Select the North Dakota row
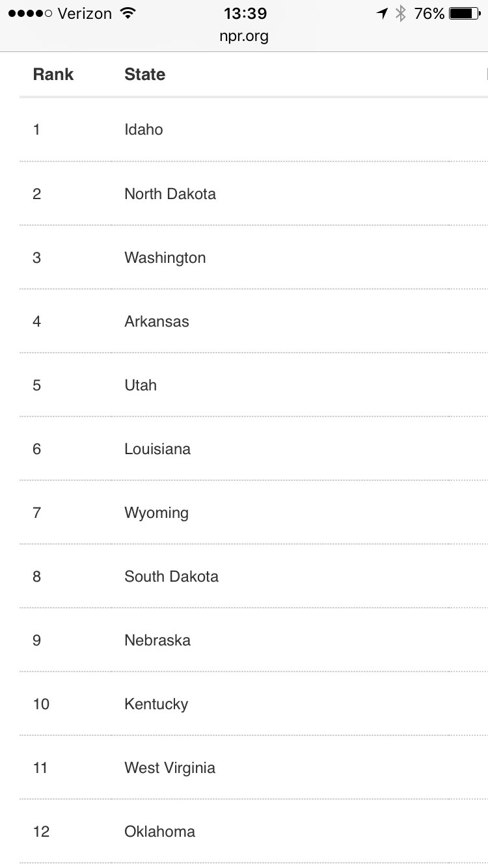The height and width of the screenshot is (868, 488). click(x=170, y=194)
